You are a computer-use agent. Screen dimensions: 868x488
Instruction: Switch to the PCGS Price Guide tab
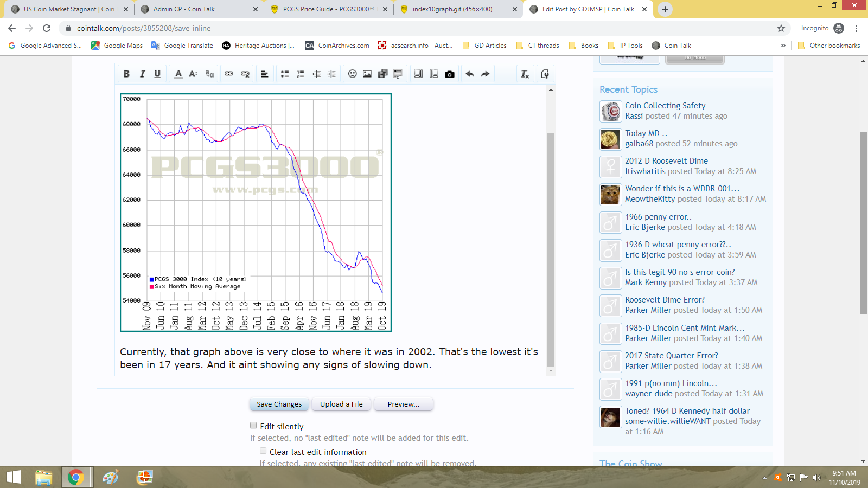328,9
